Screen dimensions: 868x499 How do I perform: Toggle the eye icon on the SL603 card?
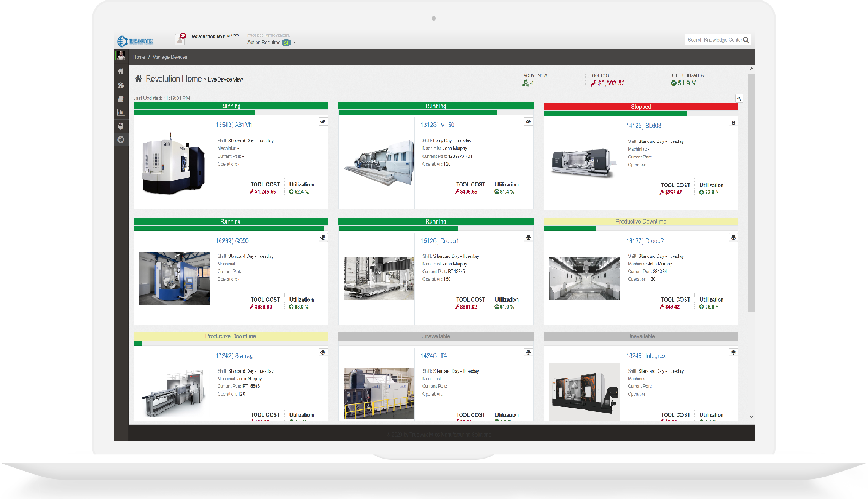click(733, 122)
